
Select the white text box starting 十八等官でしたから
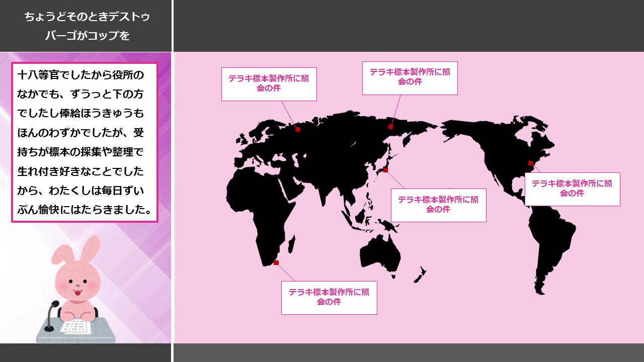coord(85,142)
